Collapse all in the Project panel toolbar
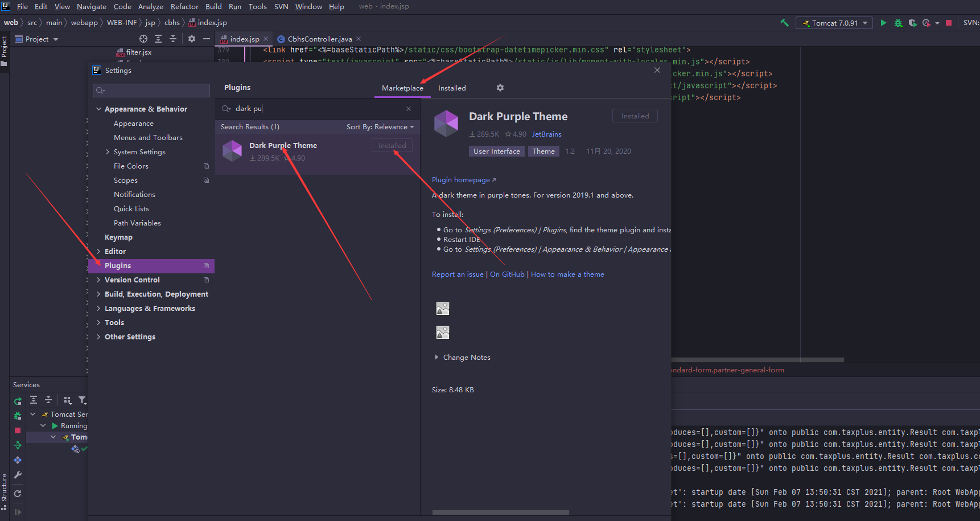Image resolution: width=980 pixels, height=521 pixels. tap(173, 39)
